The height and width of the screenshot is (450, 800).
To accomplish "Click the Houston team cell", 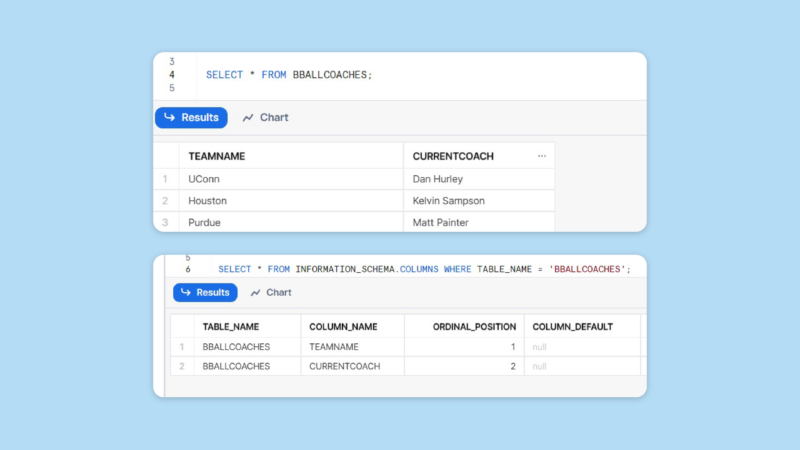I will (x=207, y=201).
